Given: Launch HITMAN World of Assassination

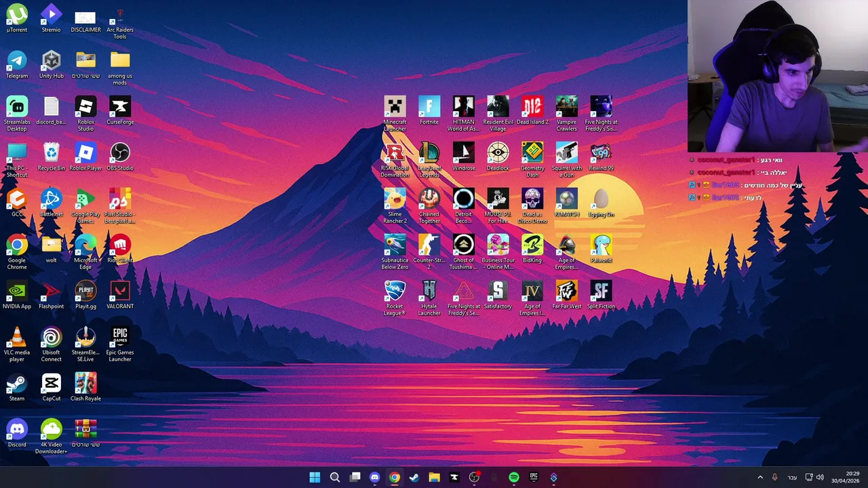Looking at the screenshot, I should point(464,114).
